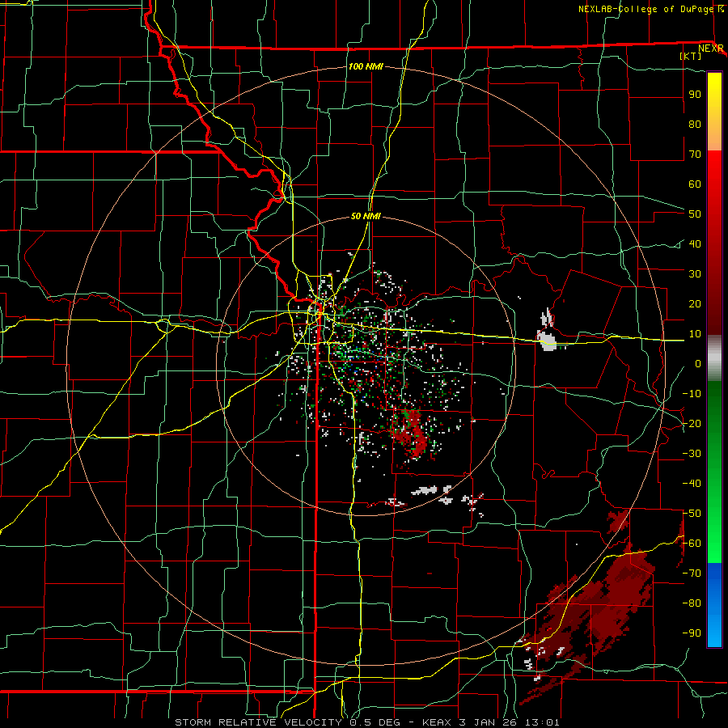The image size is (728, 728).
Task: Select the -10 value on the velocity scale
Action: coord(692,394)
